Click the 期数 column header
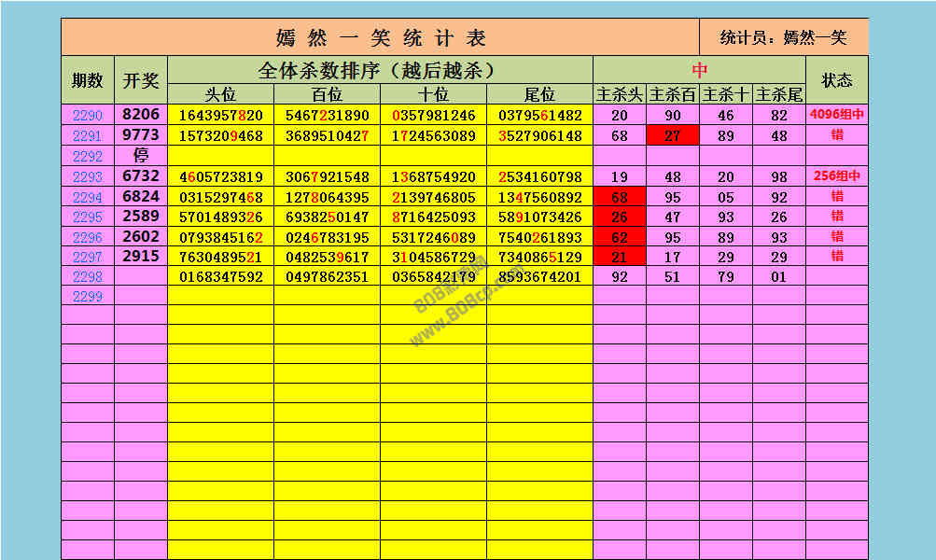The height and width of the screenshot is (560, 936). click(x=88, y=80)
